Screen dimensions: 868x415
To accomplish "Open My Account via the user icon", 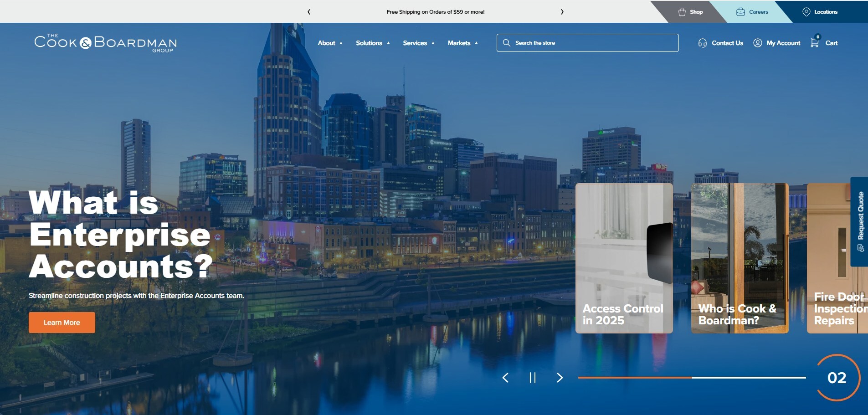I will [x=757, y=43].
